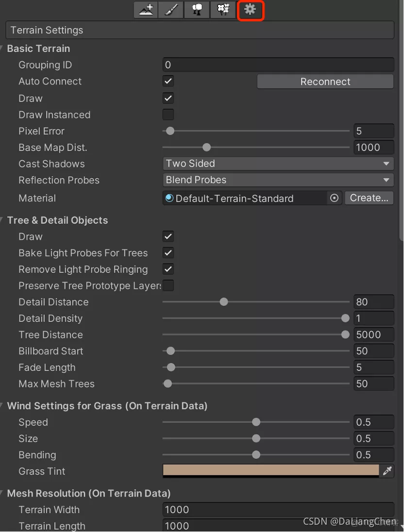Click the Grouping ID input field
Screen dimensions: 404x532
[x=278, y=65]
